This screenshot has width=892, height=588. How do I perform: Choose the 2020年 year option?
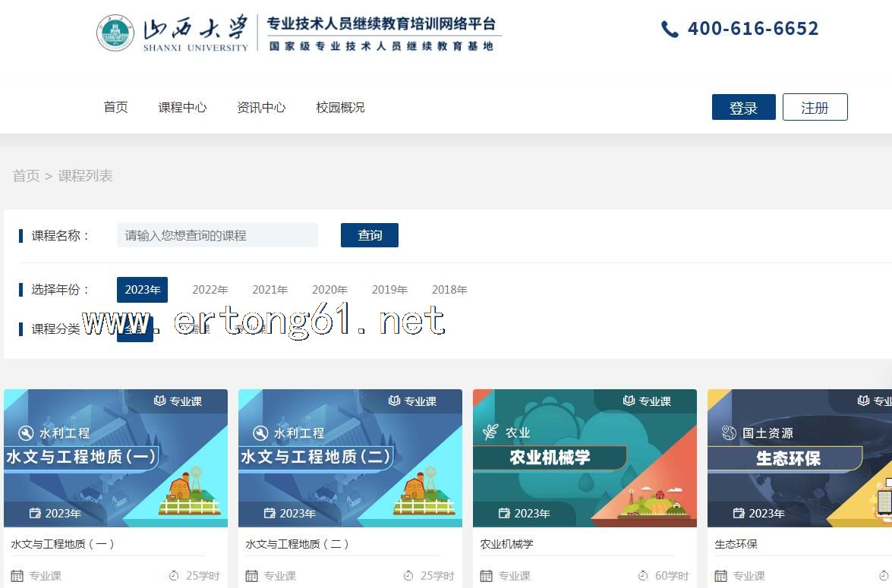tap(329, 290)
